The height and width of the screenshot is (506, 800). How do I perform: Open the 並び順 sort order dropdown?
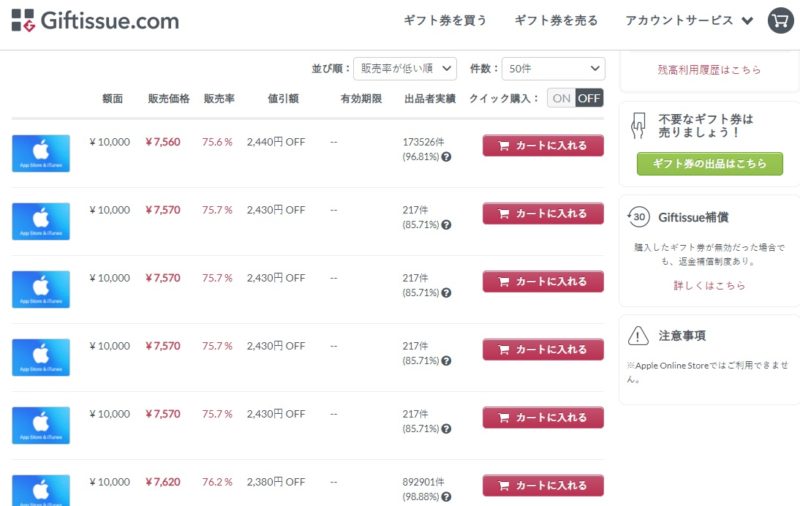[x=405, y=68]
